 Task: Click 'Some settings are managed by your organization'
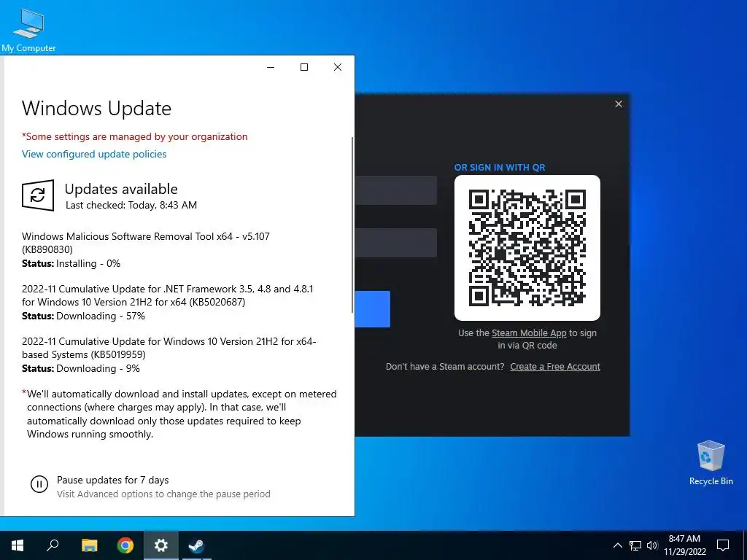(135, 136)
